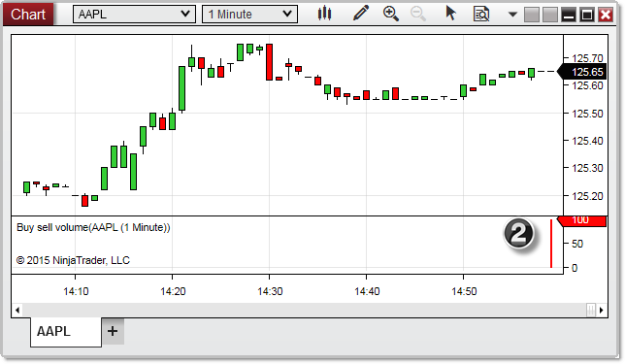Click the red Chart title label

coord(28,15)
